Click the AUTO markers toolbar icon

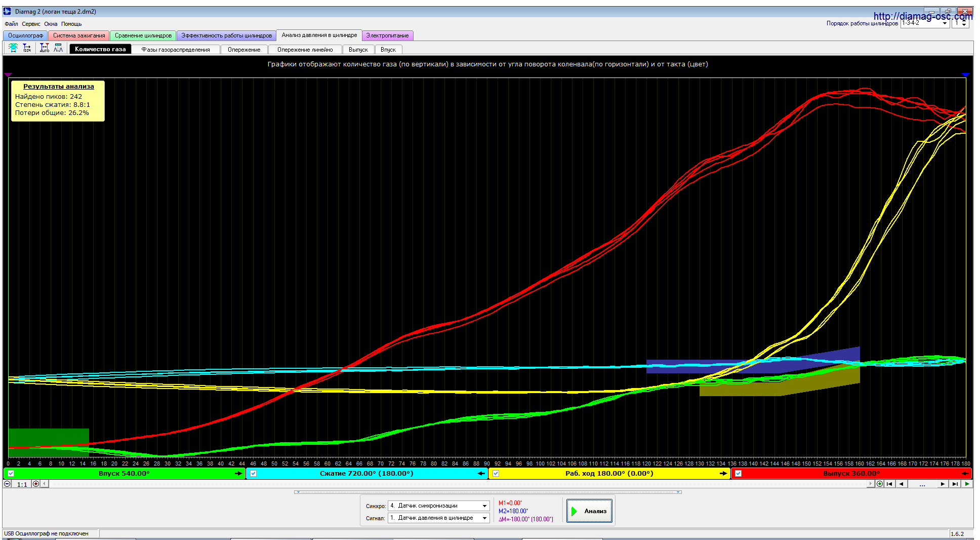(45, 48)
